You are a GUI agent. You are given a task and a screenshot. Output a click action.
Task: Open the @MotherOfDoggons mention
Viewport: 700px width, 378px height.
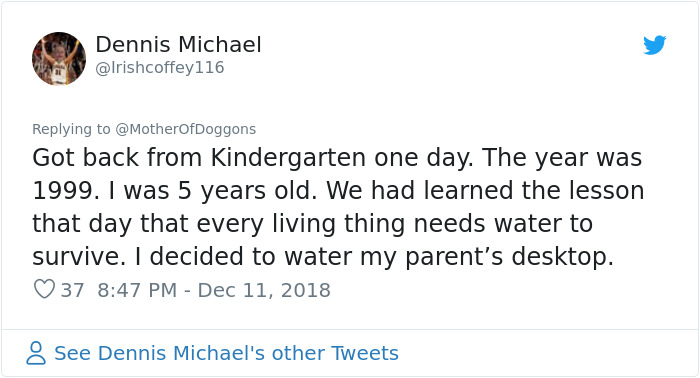[186, 129]
